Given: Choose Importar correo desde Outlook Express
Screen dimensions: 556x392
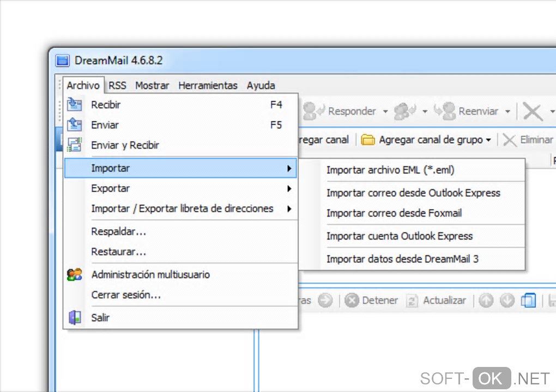Looking at the screenshot, I should click(412, 193).
